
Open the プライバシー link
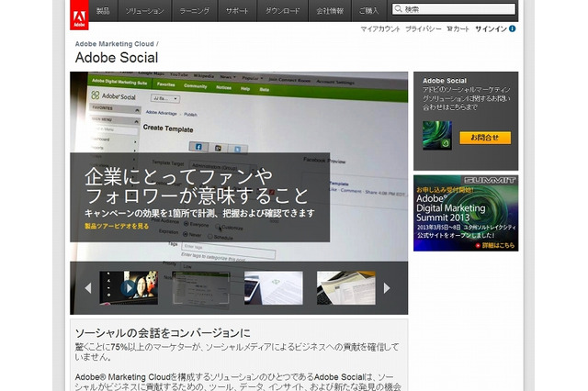pyautogui.click(x=423, y=28)
